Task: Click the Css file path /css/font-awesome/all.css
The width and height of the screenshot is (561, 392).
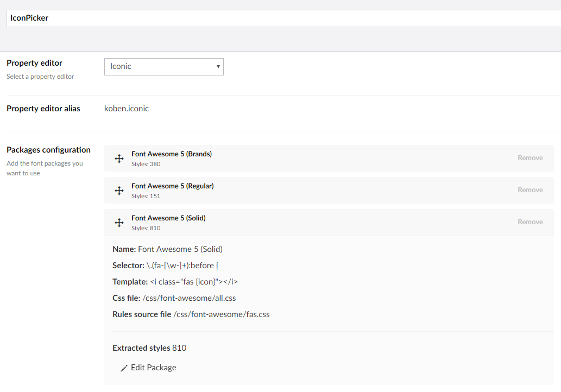Action: pyautogui.click(x=189, y=298)
